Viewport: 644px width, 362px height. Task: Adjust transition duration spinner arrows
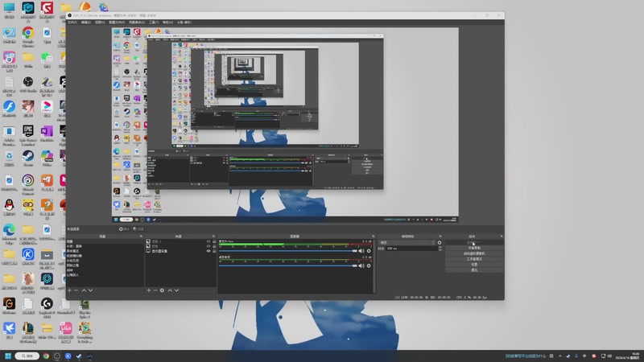440,249
